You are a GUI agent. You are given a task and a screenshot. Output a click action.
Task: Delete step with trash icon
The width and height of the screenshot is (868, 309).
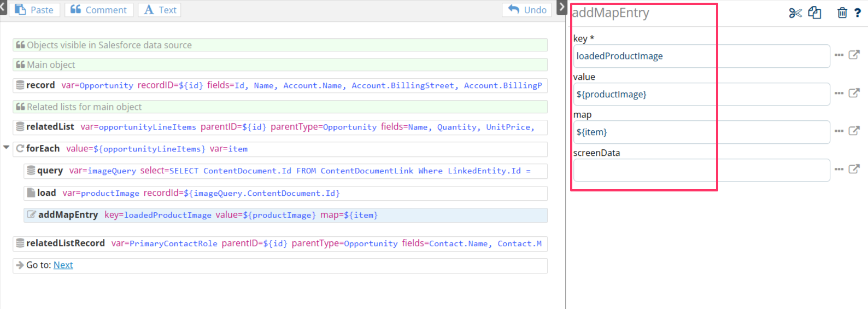[842, 13]
